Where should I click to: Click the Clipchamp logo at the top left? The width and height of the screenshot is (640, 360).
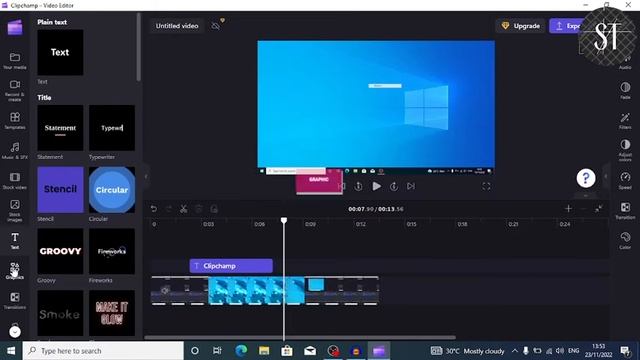[15, 28]
